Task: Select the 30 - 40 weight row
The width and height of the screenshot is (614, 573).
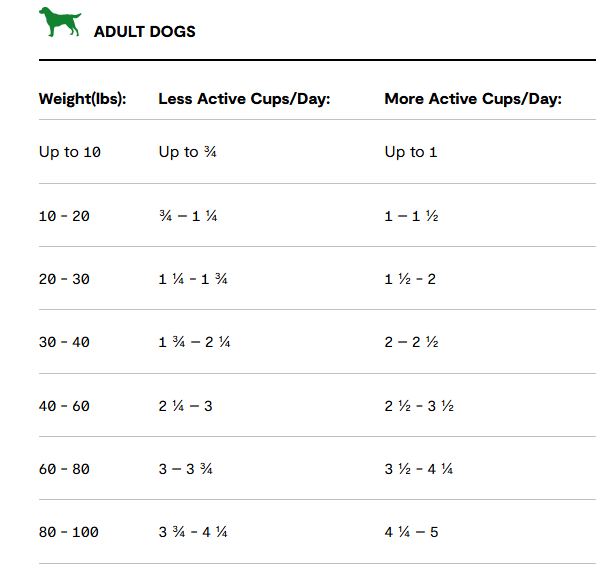Action: [317, 342]
